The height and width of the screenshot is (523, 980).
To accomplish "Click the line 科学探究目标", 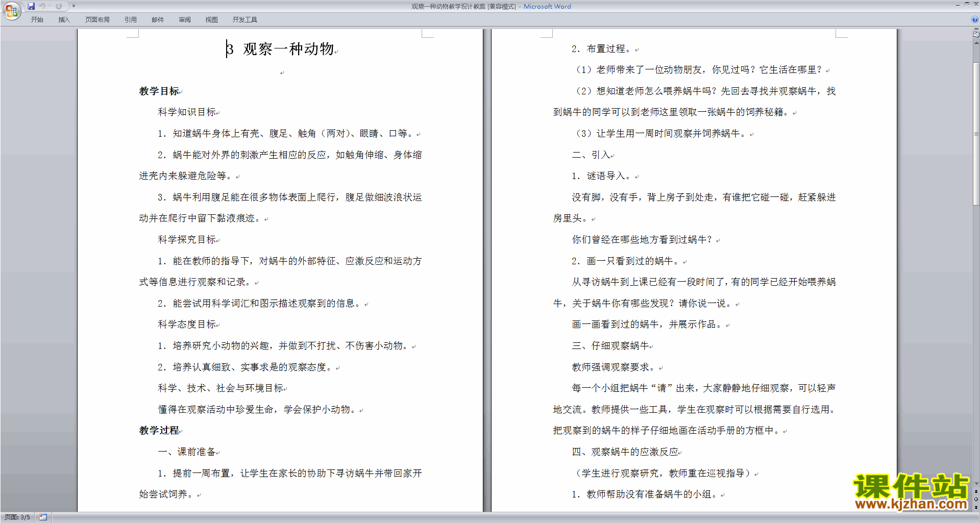I will tap(187, 240).
